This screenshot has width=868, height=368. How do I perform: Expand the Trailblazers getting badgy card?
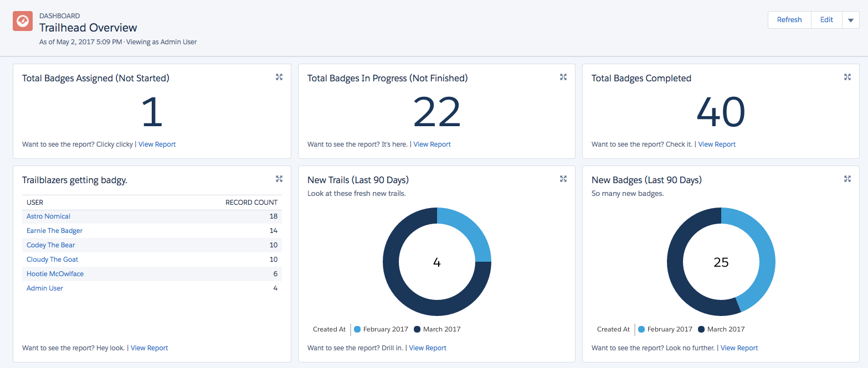pyautogui.click(x=279, y=179)
